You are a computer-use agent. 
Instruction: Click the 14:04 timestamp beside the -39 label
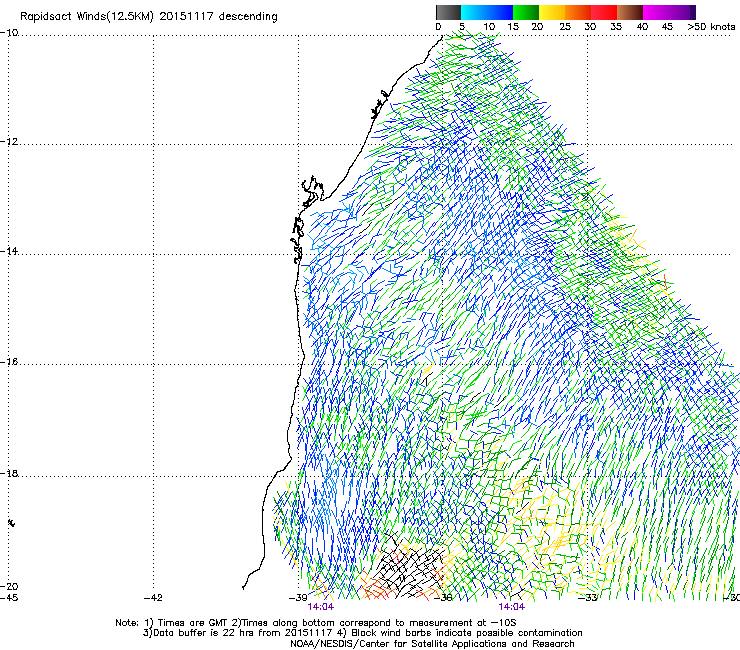point(320,607)
